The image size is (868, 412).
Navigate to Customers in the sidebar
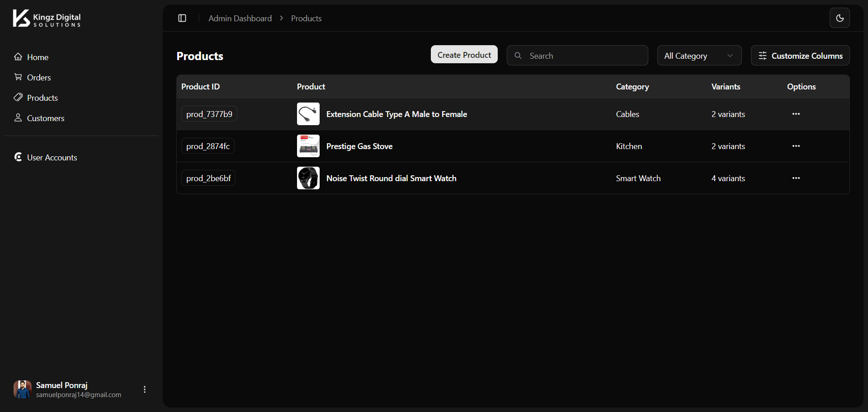point(46,118)
